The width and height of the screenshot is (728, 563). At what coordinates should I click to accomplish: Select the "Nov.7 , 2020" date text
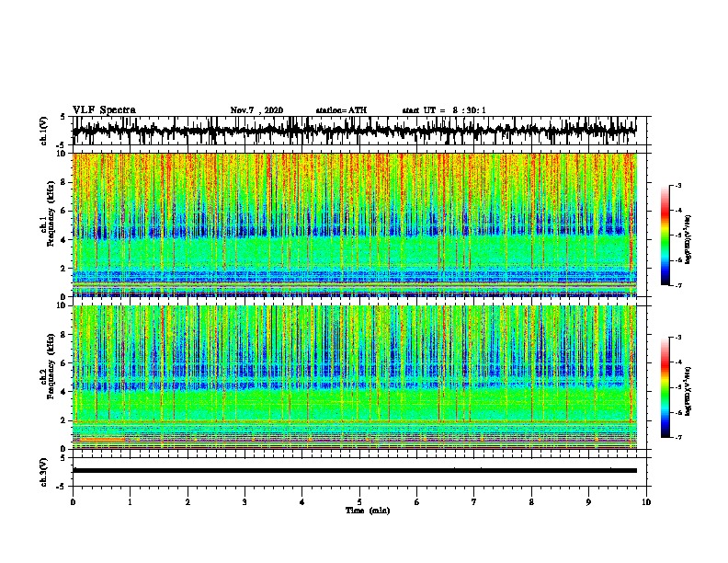point(256,110)
